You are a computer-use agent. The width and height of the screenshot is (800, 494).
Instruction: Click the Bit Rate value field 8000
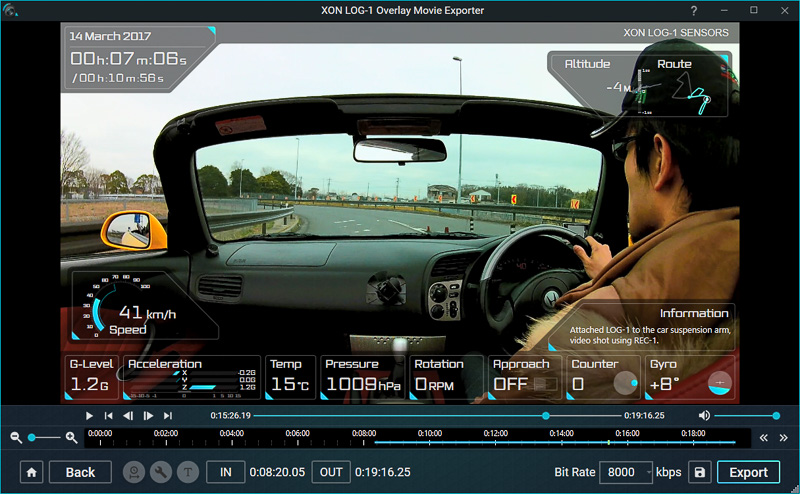[x=621, y=472]
